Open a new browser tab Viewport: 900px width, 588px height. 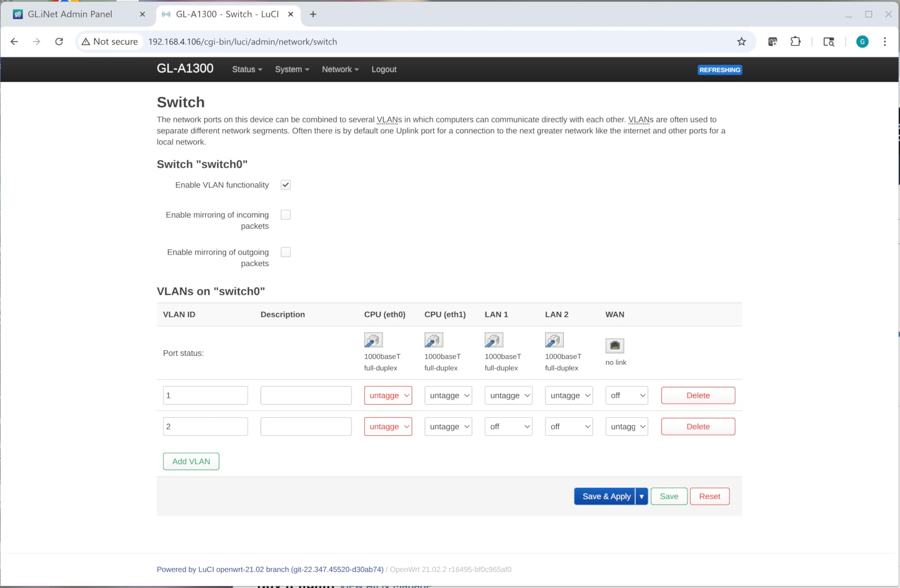pos(313,14)
